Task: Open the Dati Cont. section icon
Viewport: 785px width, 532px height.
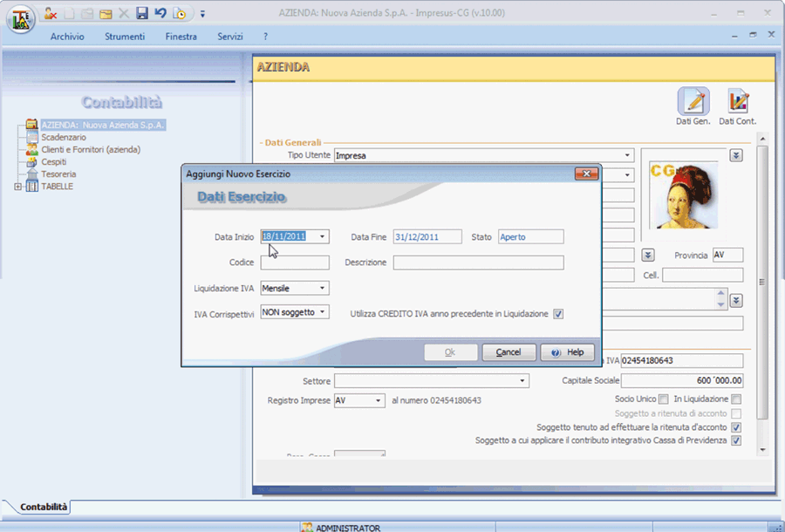Action: (737, 103)
